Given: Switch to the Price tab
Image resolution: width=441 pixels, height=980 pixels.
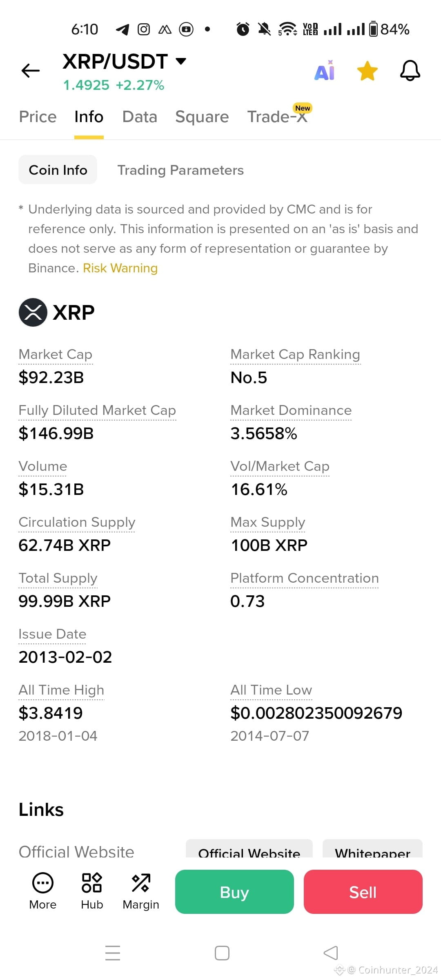Looking at the screenshot, I should (38, 117).
